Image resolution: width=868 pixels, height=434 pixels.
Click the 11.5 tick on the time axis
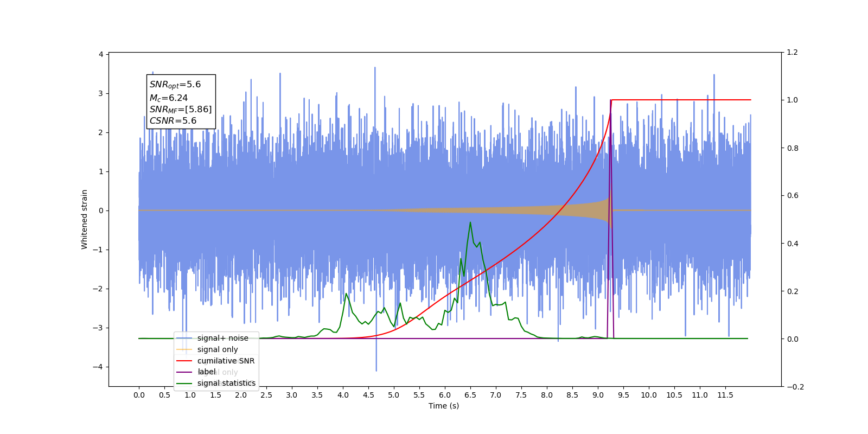click(x=725, y=395)
